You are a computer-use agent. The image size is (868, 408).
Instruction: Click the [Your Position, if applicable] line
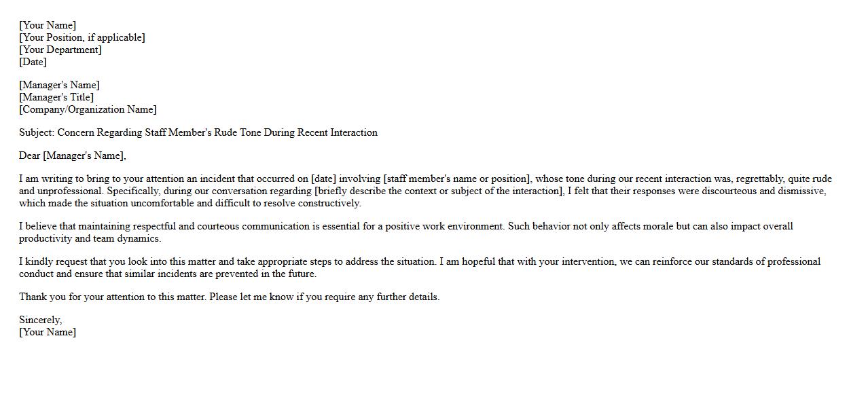click(x=82, y=37)
